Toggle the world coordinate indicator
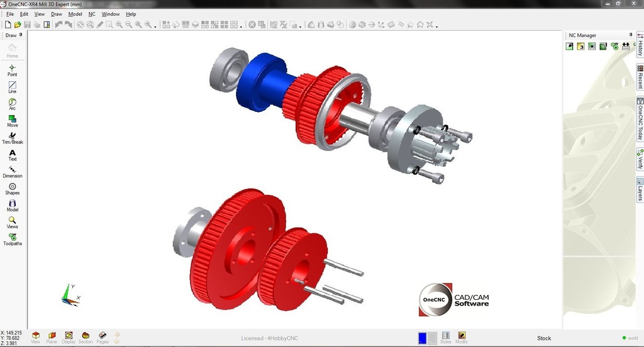644x347 pixels. [630, 338]
